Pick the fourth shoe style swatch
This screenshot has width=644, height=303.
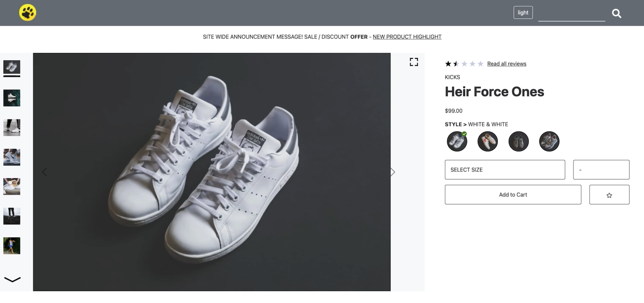click(549, 141)
